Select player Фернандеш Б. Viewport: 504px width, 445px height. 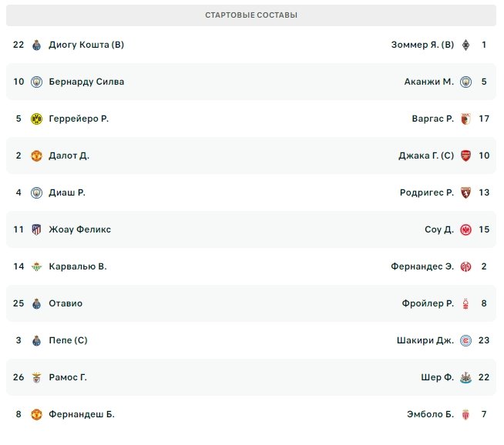click(82, 414)
